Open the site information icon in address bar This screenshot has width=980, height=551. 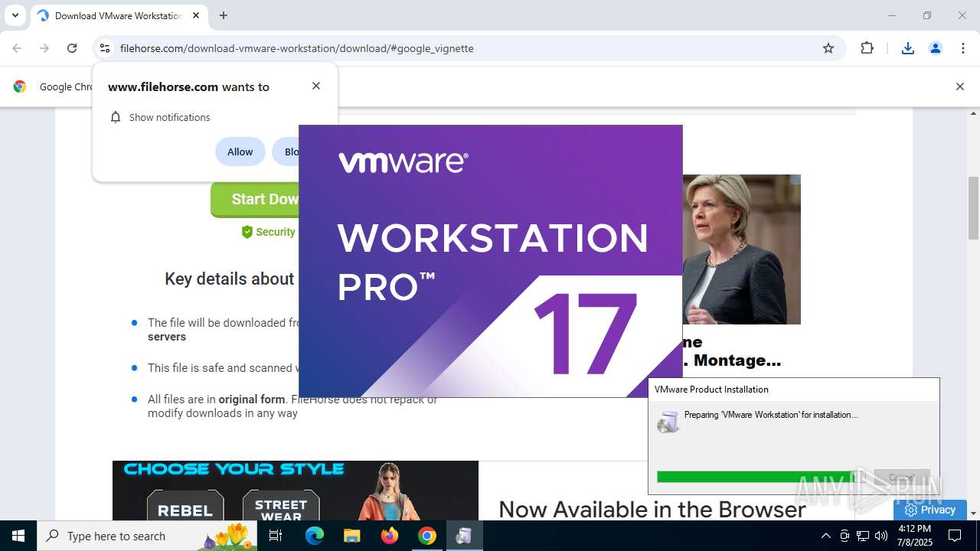(x=105, y=48)
